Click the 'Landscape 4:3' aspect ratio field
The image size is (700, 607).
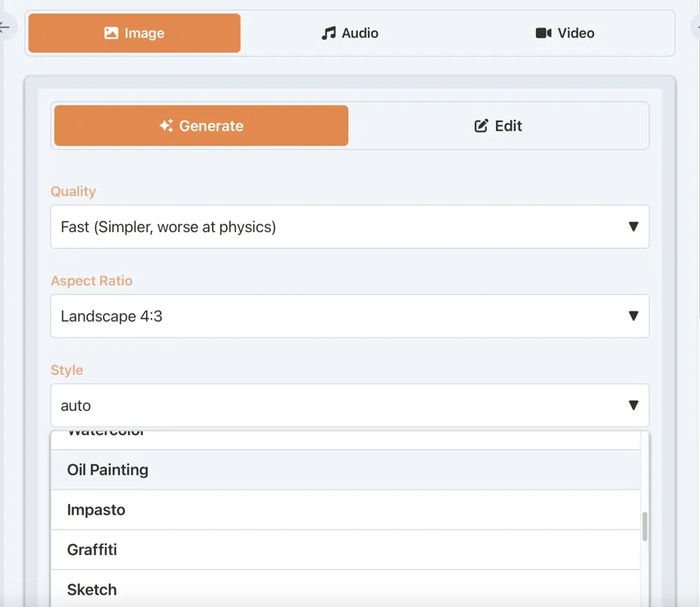point(337,317)
